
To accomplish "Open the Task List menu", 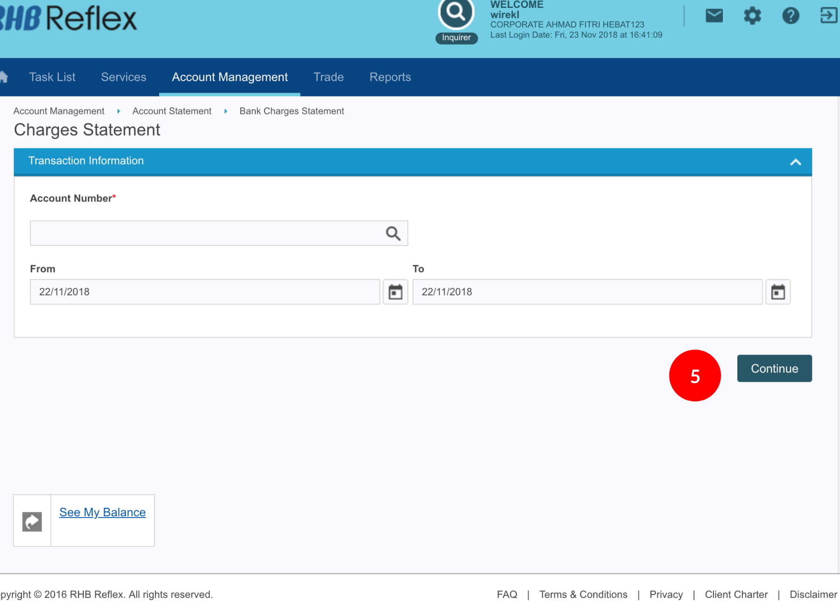I will (x=52, y=77).
